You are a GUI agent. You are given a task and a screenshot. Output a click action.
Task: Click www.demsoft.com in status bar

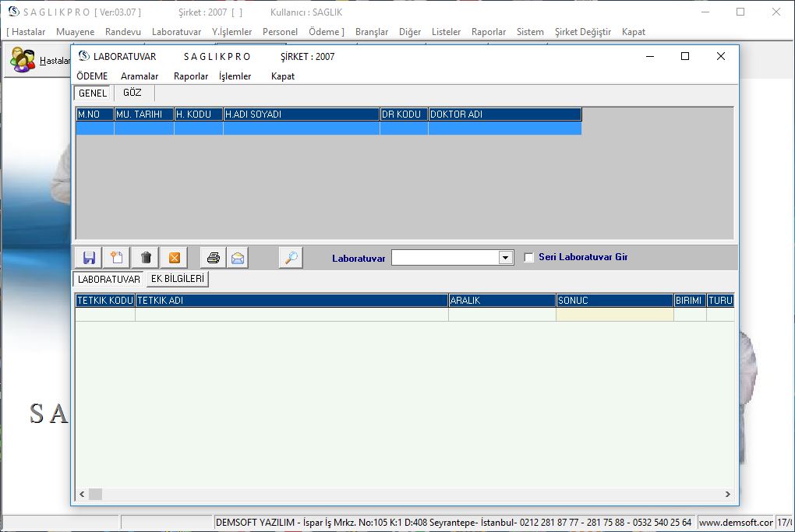[x=735, y=523]
